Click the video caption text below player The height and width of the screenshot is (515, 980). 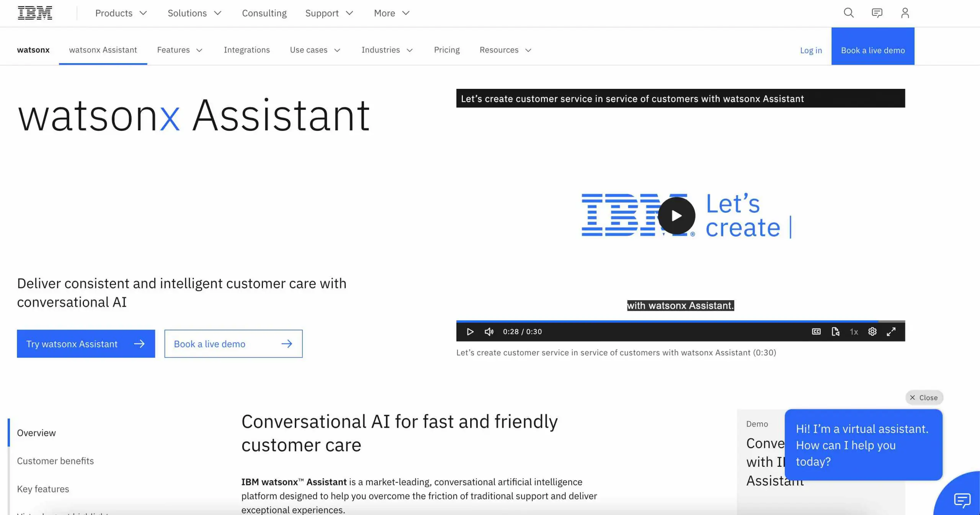click(616, 353)
